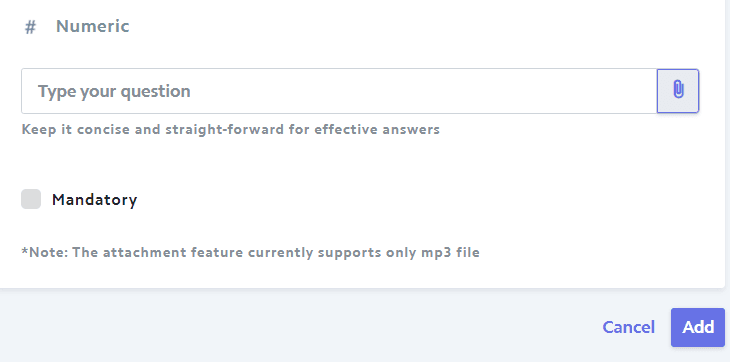
Task: Click the Add button
Action: [698, 327]
